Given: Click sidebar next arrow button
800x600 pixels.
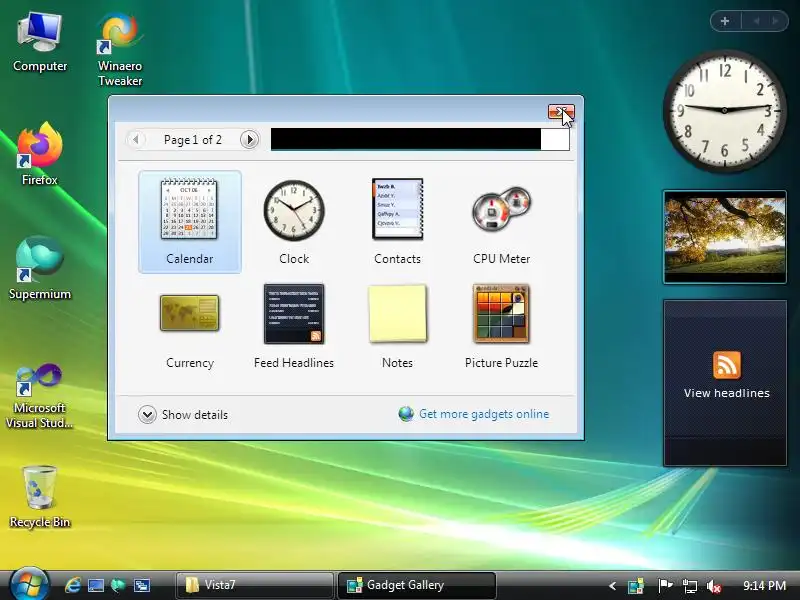Looking at the screenshot, I should (x=775, y=21).
